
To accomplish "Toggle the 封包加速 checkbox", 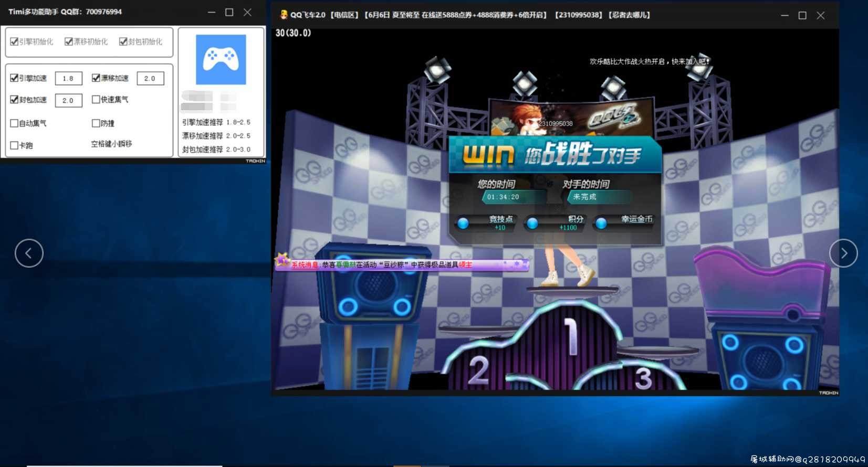I will 14,99.
